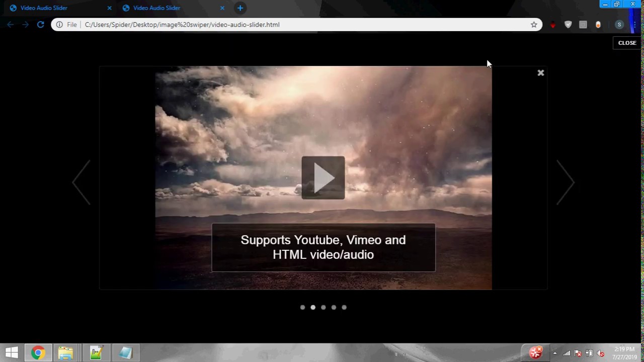644x362 pixels.
Task: Open the Notepad++ taskbar icon
Action: (96, 353)
